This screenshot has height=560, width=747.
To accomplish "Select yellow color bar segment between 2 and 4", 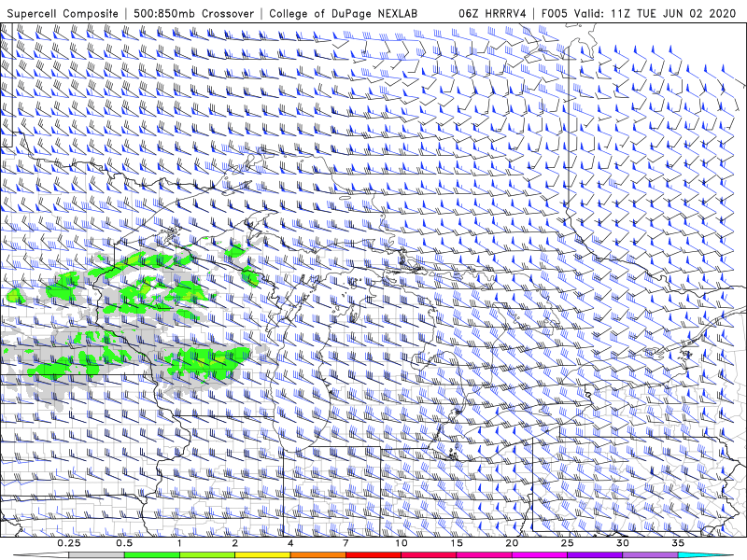I will point(262,555).
